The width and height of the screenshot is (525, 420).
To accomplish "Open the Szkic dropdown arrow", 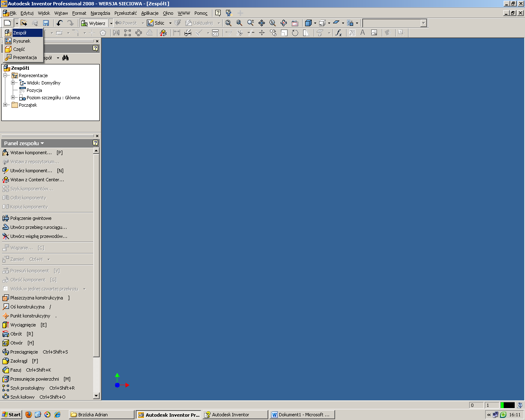I will pyautogui.click(x=170, y=23).
